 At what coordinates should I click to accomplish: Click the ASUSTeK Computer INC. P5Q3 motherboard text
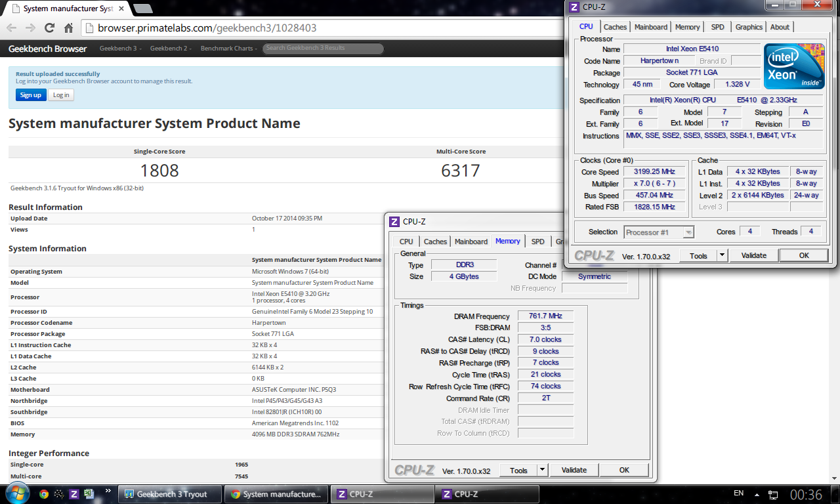click(294, 390)
